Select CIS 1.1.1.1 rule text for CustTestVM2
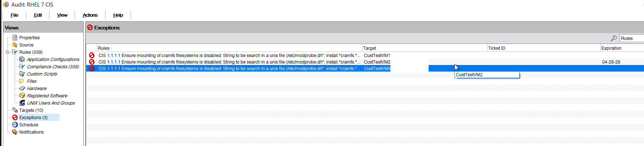The height and width of the screenshot is (146, 644). [x=229, y=62]
